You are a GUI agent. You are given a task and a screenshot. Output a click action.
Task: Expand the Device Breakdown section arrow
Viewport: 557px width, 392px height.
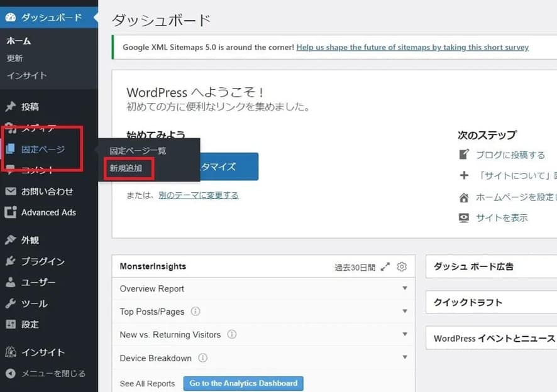coord(405,357)
